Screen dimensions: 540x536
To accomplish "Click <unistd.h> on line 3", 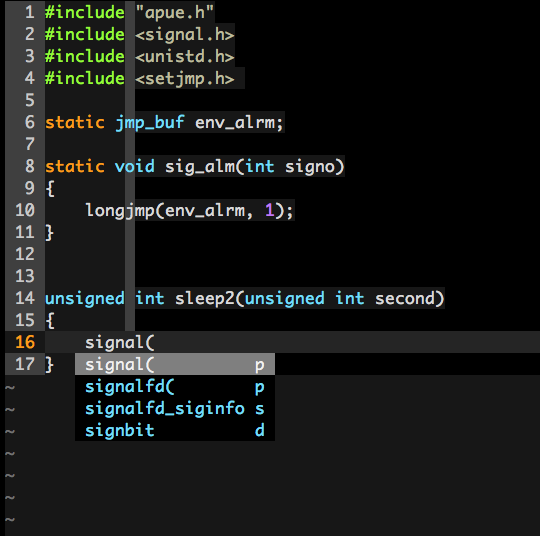I will pos(185,57).
